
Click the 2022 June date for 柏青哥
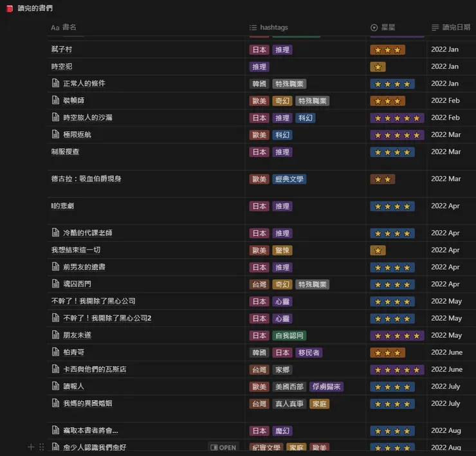click(x=447, y=352)
